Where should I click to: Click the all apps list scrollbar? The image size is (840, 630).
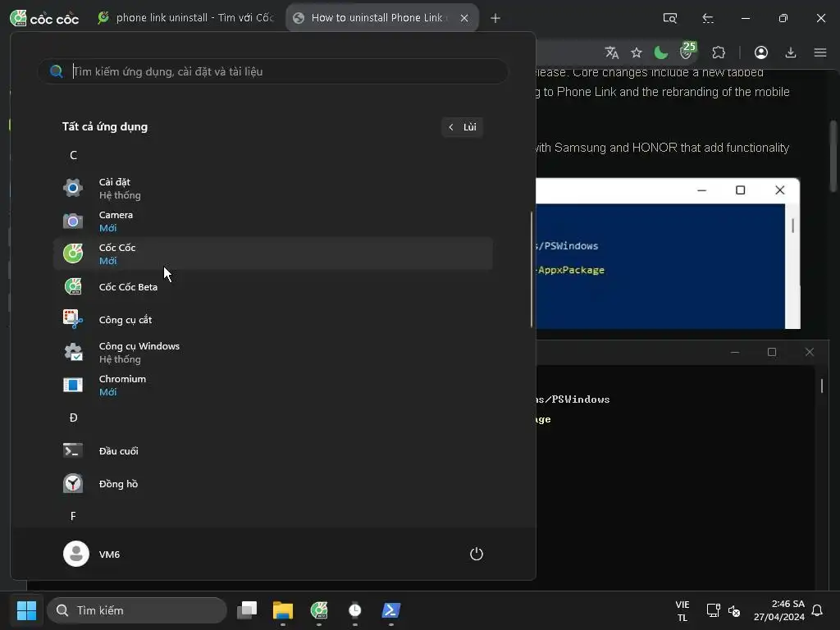point(532,269)
